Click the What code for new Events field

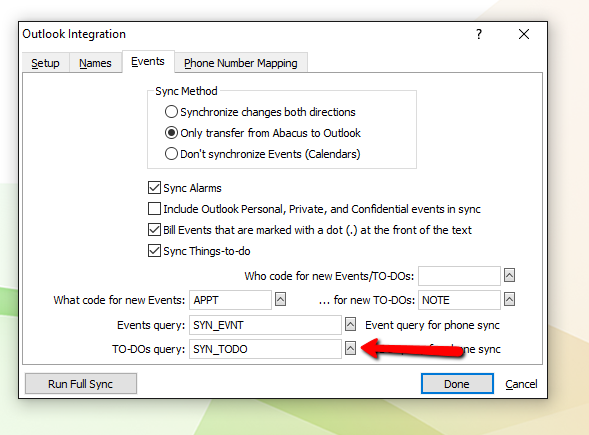pos(230,300)
